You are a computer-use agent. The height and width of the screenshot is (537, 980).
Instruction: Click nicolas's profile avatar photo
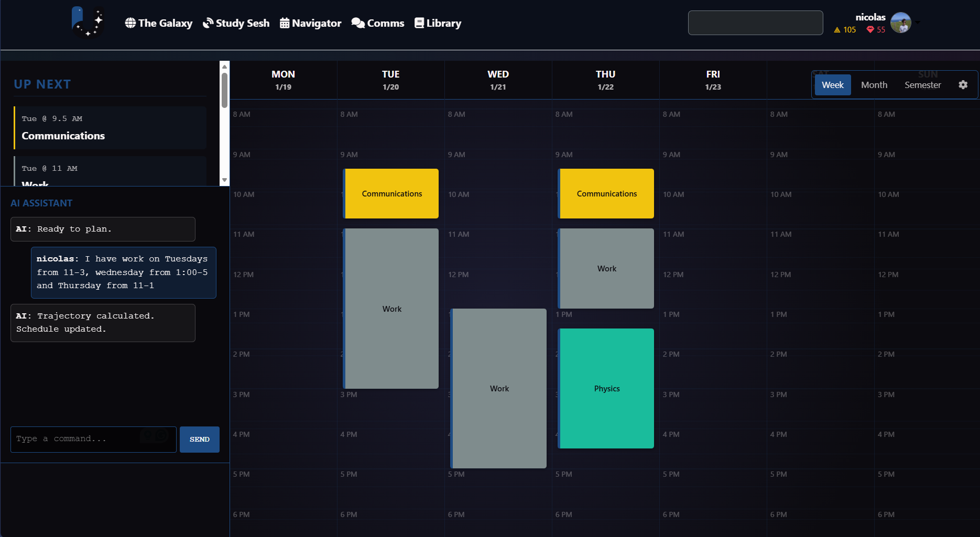pyautogui.click(x=901, y=23)
